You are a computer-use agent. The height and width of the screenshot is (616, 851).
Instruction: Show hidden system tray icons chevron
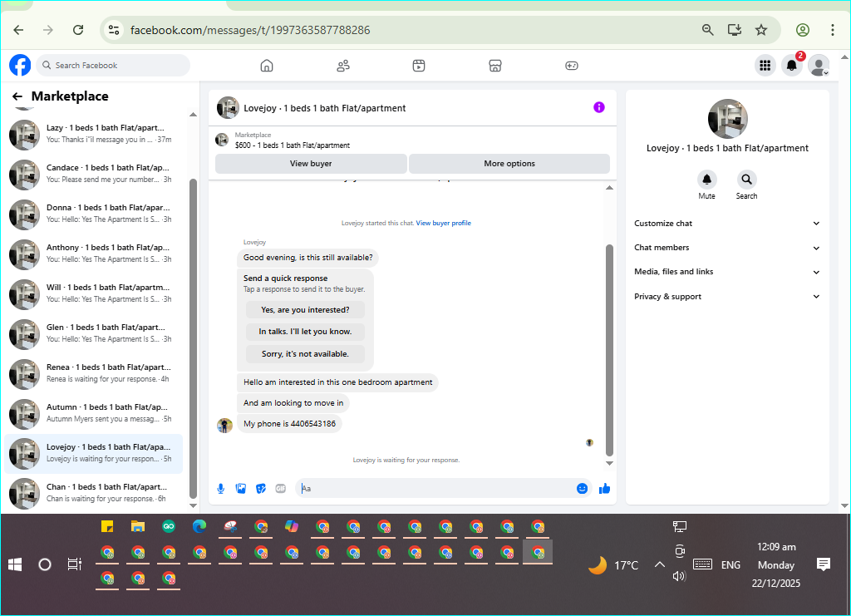659,565
